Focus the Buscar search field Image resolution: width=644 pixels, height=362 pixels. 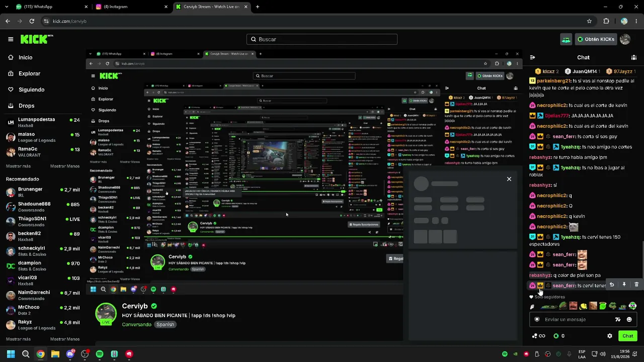322,39
